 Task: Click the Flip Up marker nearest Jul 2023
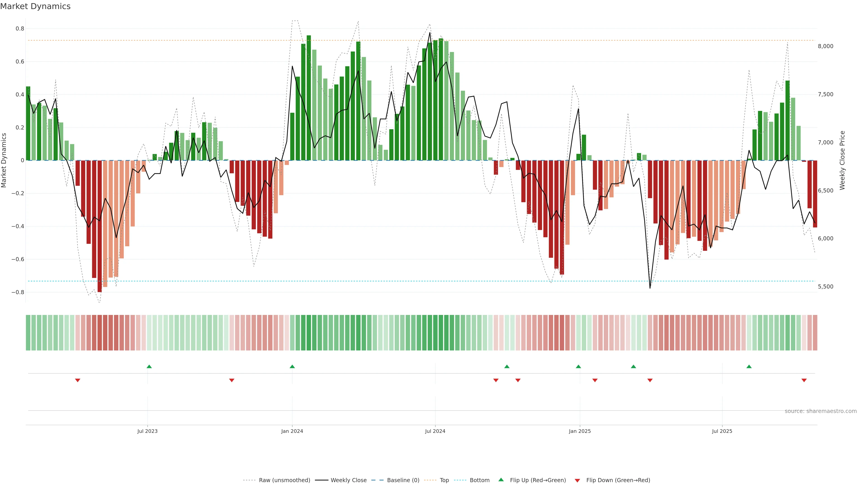[149, 366]
